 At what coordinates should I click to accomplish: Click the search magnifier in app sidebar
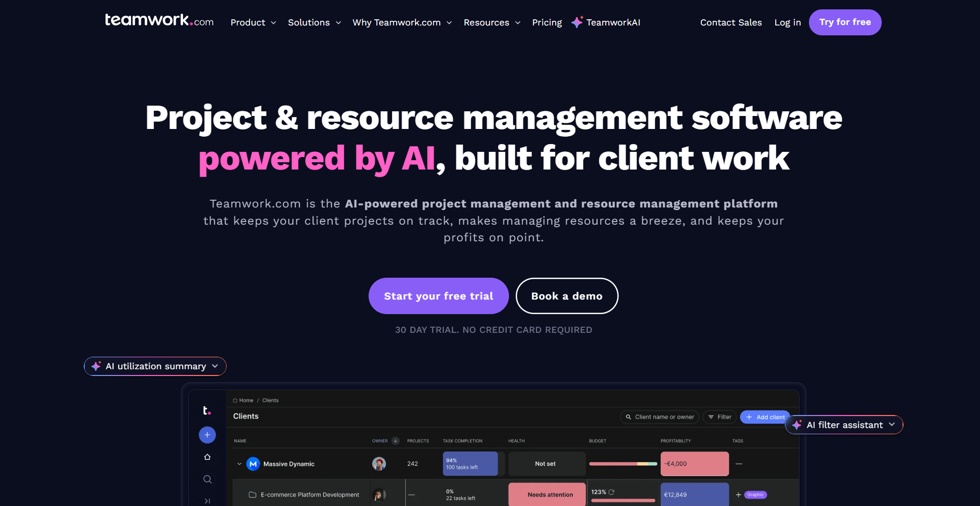pos(207,479)
